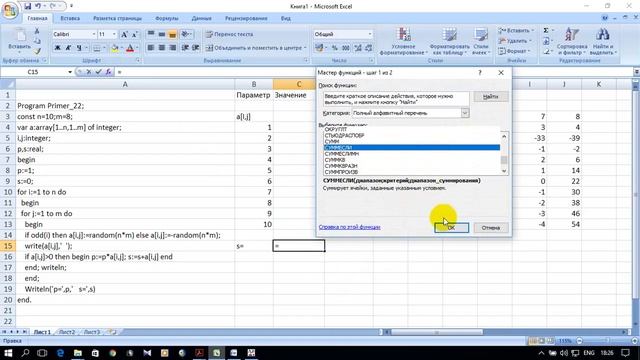Switch to the Рецензирование ribbon tab
640x360 pixels.
pyautogui.click(x=246, y=18)
